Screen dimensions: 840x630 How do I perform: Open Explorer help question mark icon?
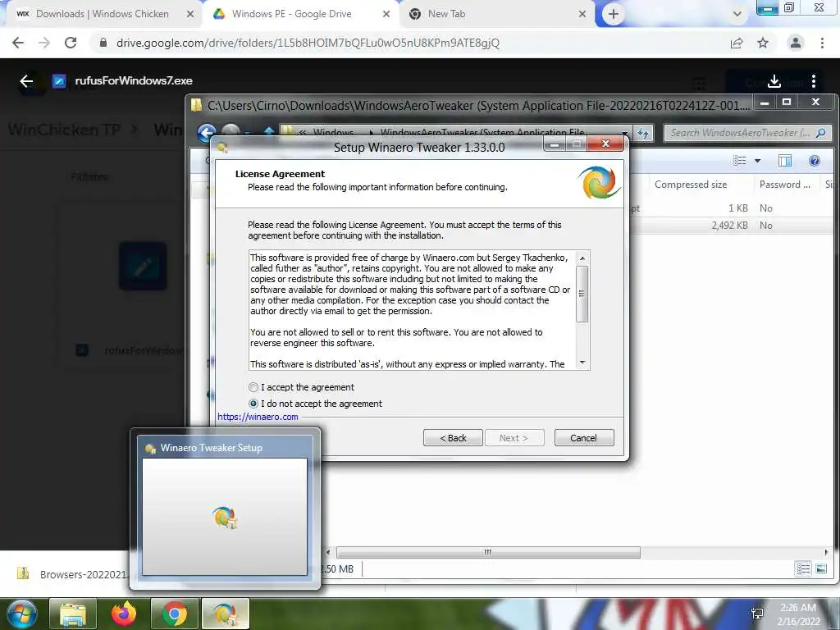click(x=815, y=161)
